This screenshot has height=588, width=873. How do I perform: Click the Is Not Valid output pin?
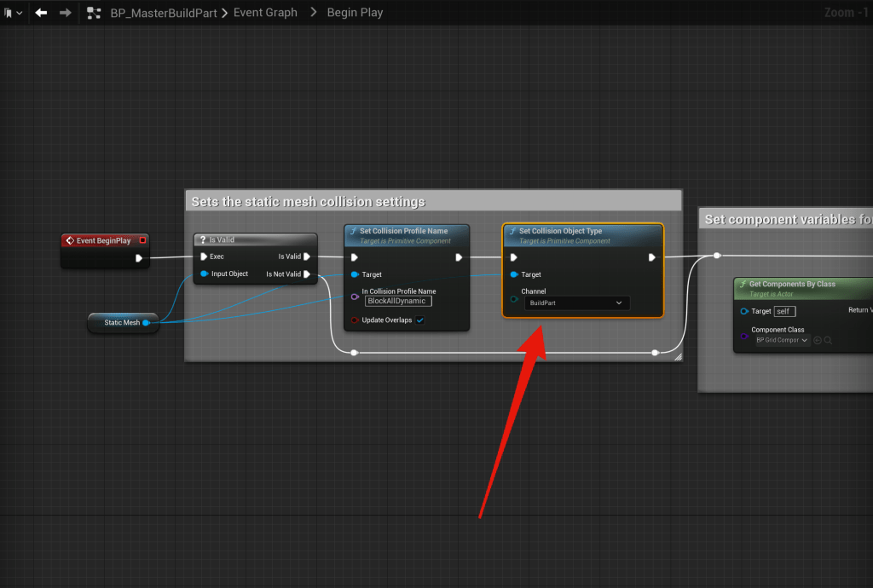308,274
